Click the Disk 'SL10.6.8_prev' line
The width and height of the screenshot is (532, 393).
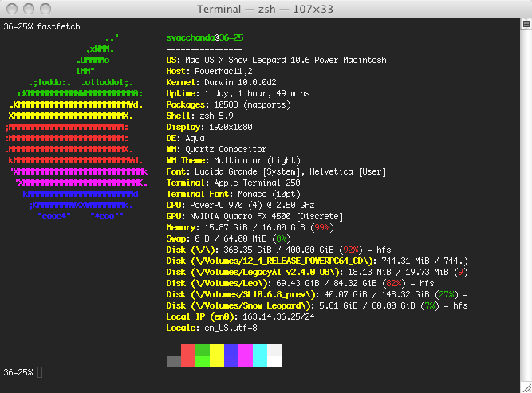click(x=317, y=295)
